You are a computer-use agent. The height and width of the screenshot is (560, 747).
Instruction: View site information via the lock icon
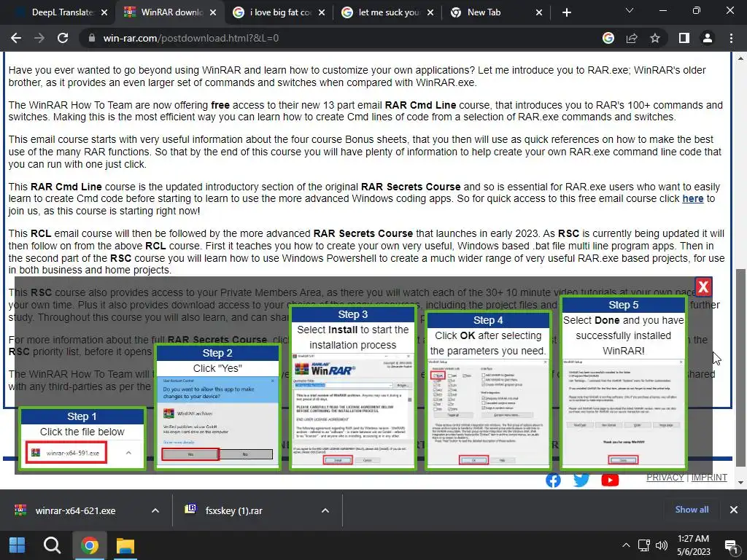(x=91, y=38)
